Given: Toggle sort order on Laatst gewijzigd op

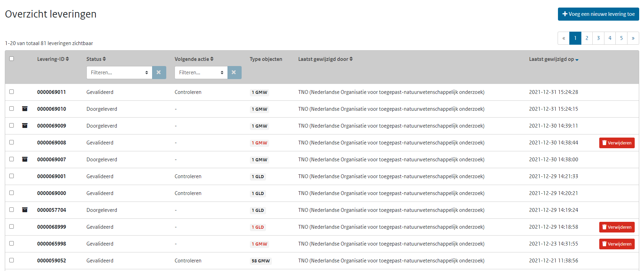Looking at the screenshot, I should 577,59.
